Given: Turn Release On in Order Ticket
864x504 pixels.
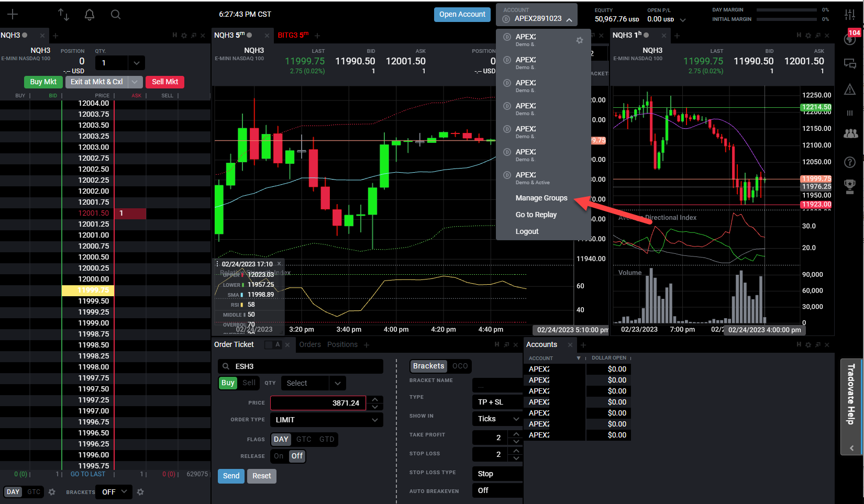Looking at the screenshot, I should pyautogui.click(x=279, y=456).
